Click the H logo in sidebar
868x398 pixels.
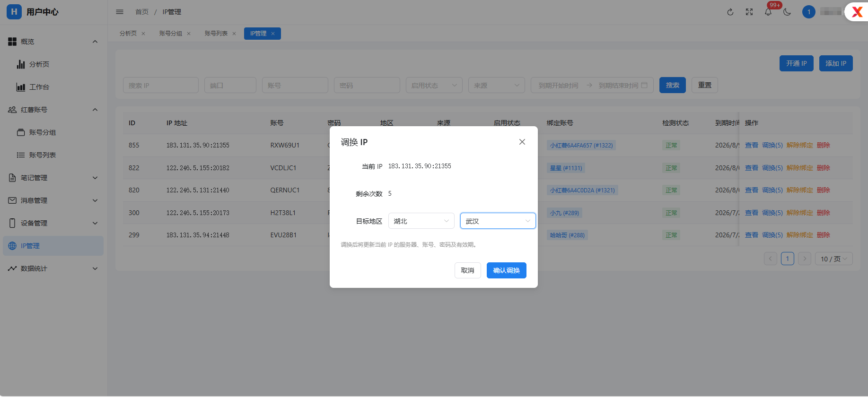(x=14, y=12)
